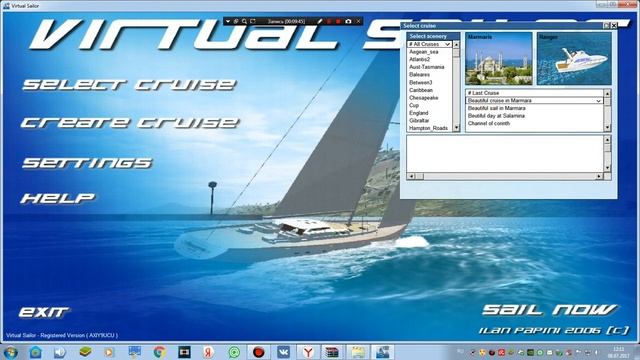Click the notepad taskbar icon
This screenshot has width=640, height=360.
click(358, 352)
